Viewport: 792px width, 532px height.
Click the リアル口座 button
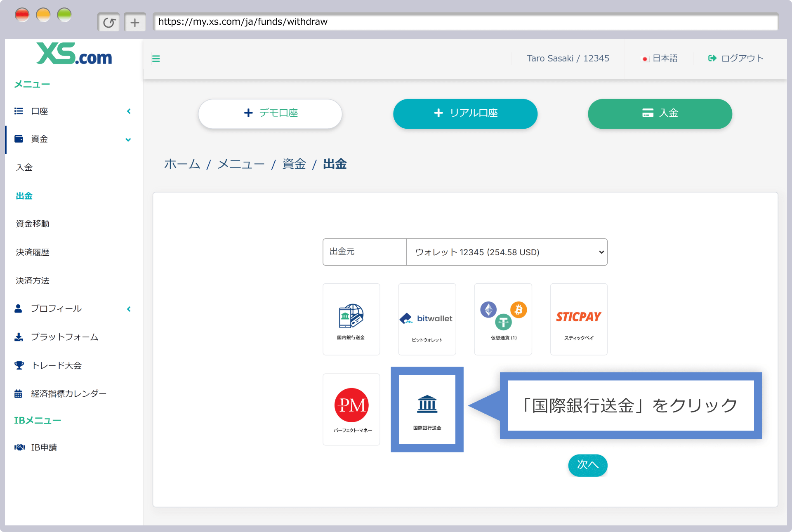(465, 113)
